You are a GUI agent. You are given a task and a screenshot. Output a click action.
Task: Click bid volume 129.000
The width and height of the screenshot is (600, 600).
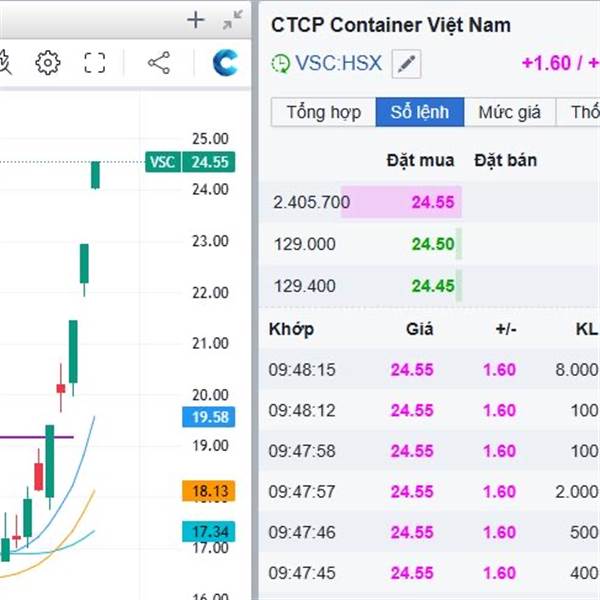[x=305, y=244]
